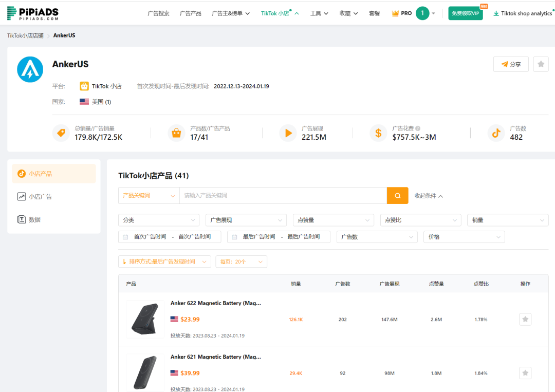555x392 pixels.
Task: Click the product count basket icon
Action: (x=176, y=133)
